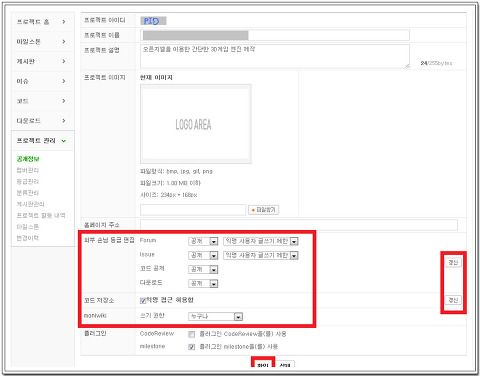Open 변경이력 submenu link
The width and height of the screenshot is (480, 376).
point(28,238)
